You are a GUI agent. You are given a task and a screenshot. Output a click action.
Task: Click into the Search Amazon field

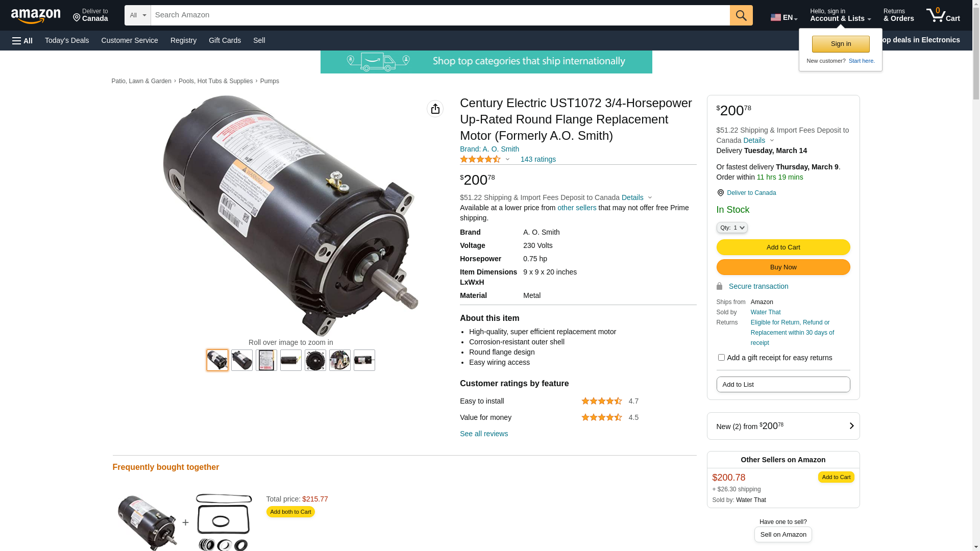point(440,15)
